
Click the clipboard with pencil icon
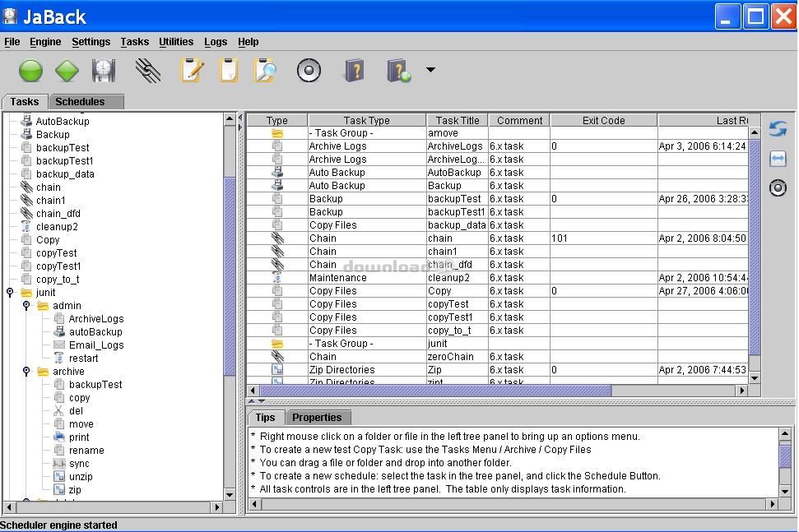[191, 71]
